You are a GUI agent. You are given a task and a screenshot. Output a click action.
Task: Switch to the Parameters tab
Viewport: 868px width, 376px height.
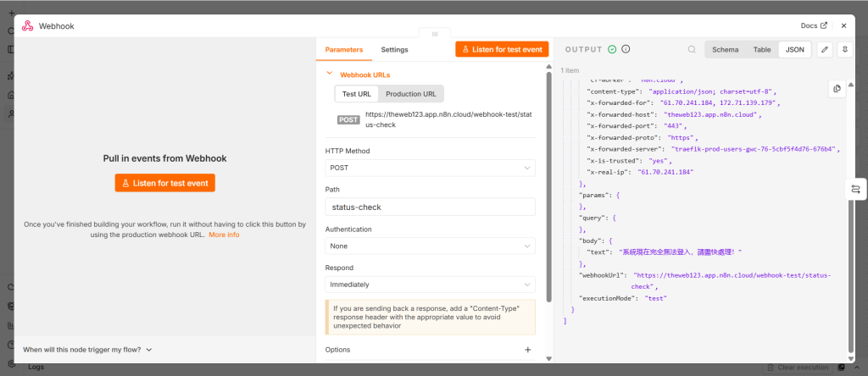click(344, 49)
